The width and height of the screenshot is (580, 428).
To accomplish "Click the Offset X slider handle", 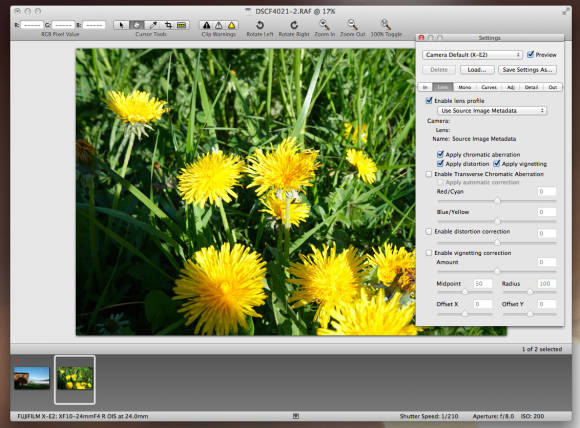I will pos(465,314).
